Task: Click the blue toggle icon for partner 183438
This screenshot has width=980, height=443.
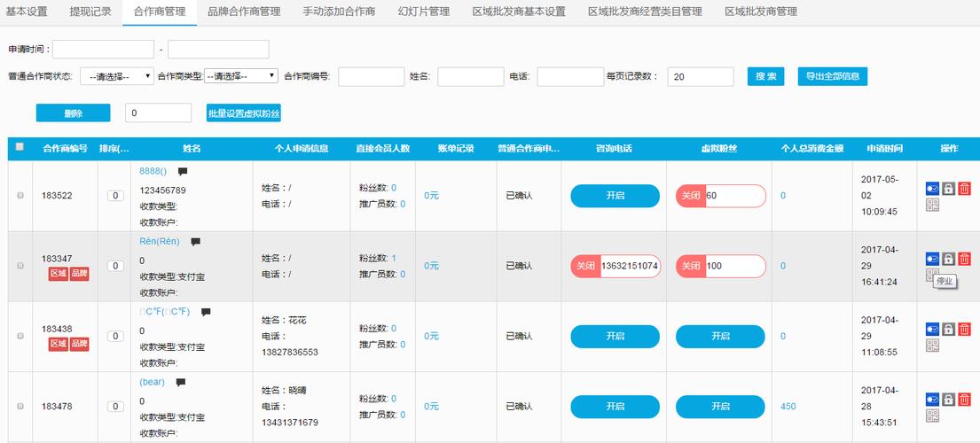Action: 932,329
